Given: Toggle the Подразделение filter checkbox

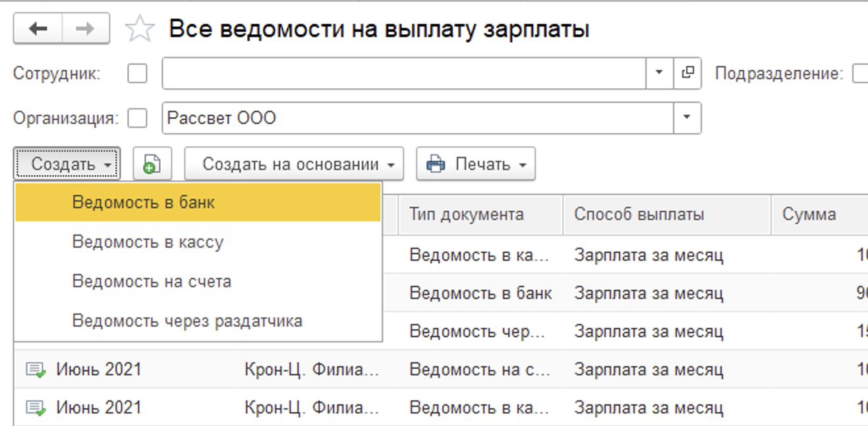Looking at the screenshot, I should point(860,73).
